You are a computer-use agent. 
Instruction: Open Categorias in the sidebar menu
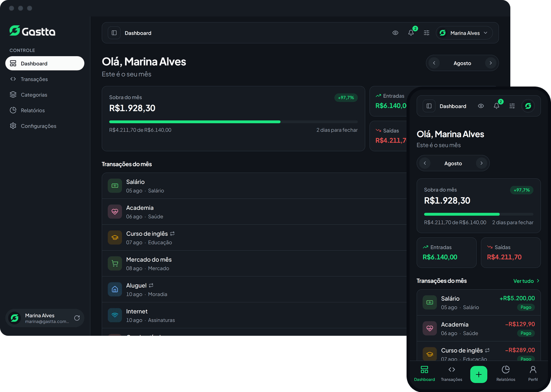[x=45, y=95]
